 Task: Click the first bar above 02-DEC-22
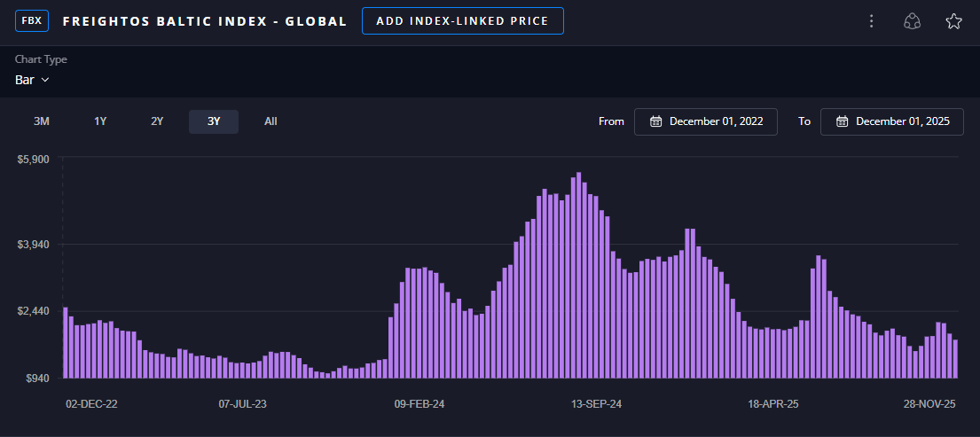66,342
